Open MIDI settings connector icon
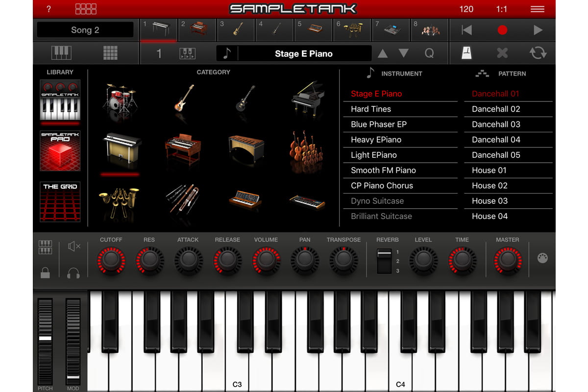Image resolution: width=588 pixels, height=392 pixels. point(542,258)
